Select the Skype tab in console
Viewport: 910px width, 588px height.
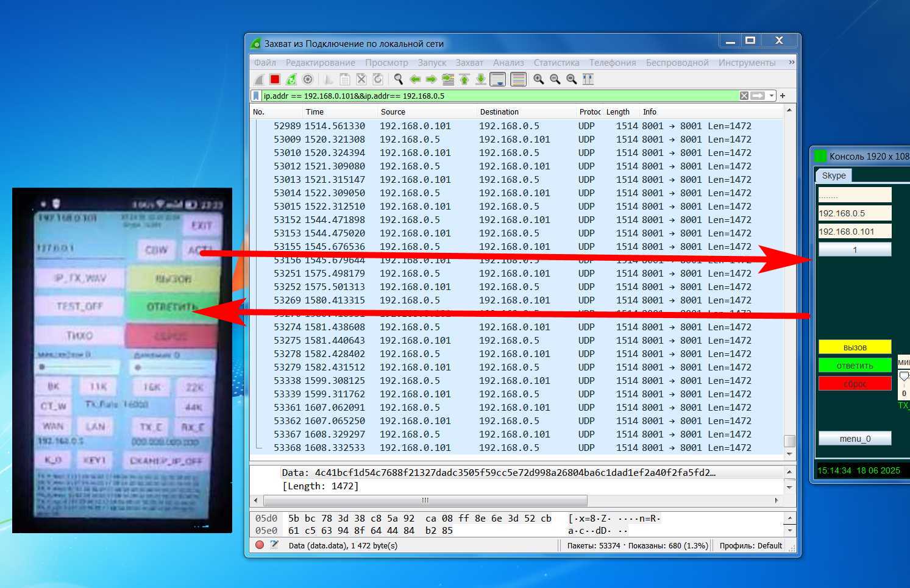click(833, 175)
